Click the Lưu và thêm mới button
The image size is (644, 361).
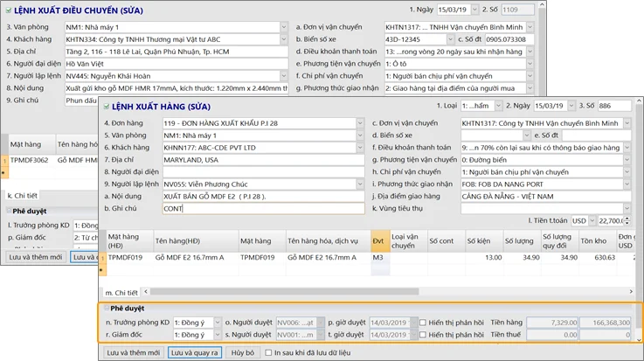click(x=133, y=352)
